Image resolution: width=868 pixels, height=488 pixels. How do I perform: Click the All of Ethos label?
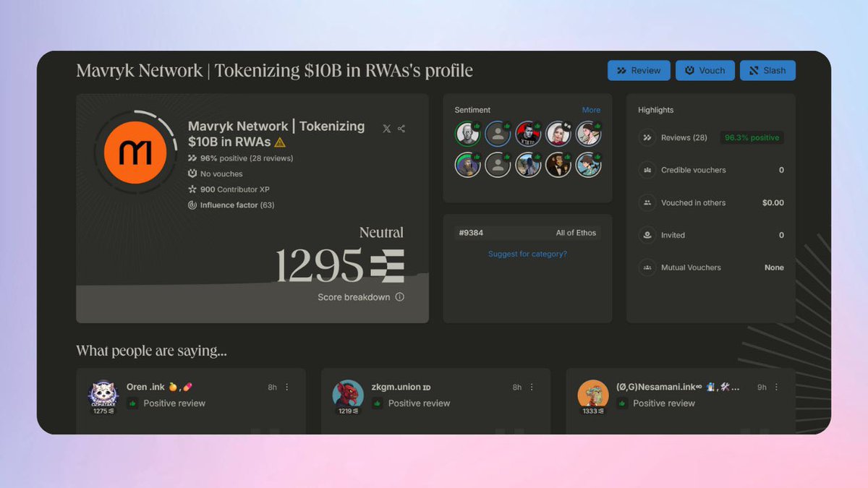click(576, 233)
